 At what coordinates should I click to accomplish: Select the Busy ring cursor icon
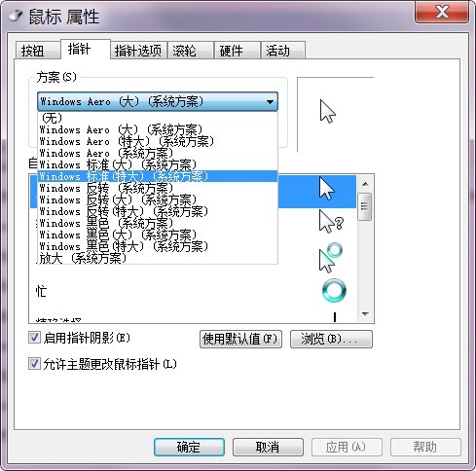[x=334, y=290]
